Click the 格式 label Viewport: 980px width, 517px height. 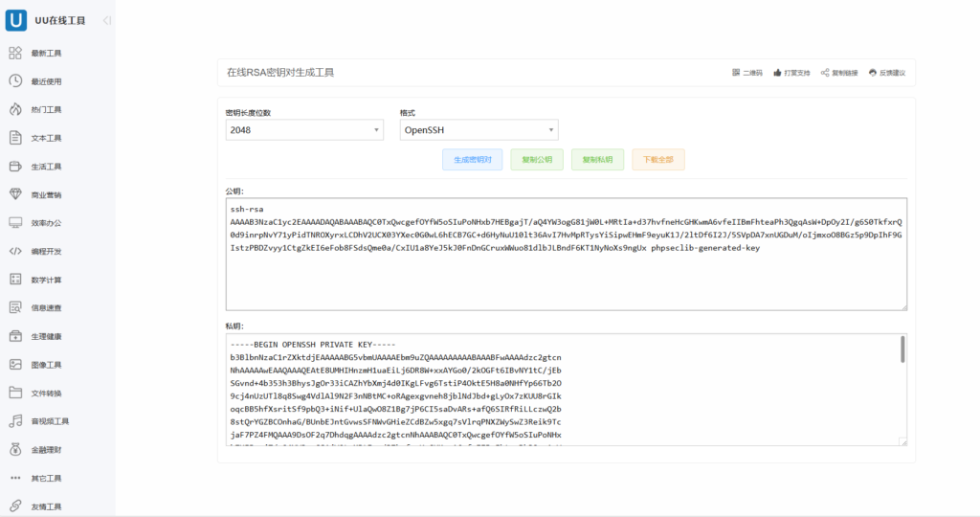coord(408,113)
